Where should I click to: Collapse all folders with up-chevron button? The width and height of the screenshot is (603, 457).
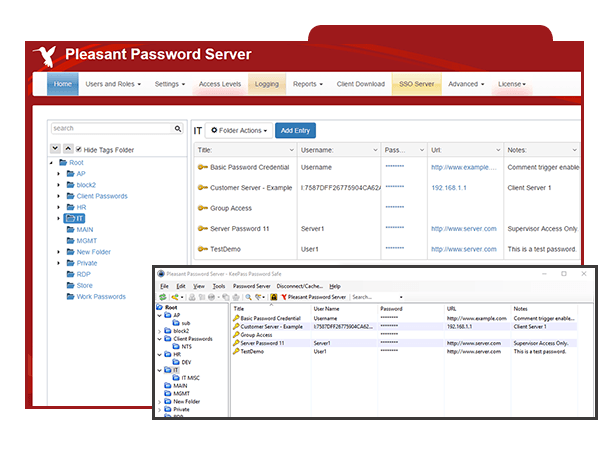[x=68, y=148]
